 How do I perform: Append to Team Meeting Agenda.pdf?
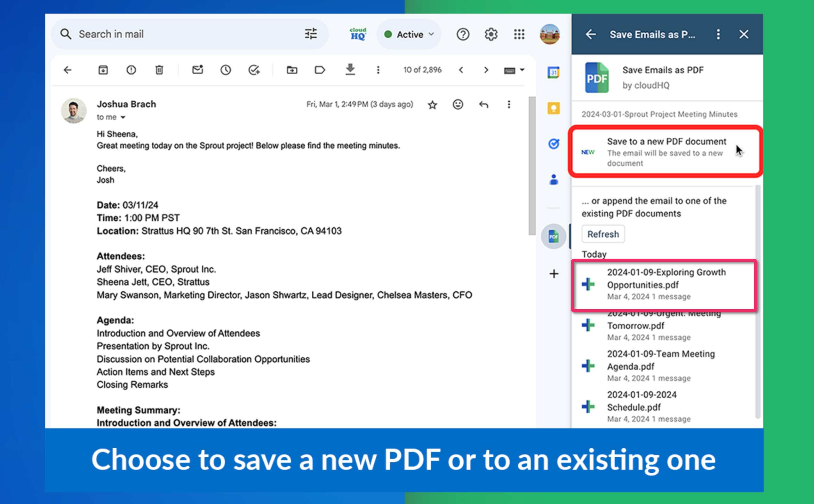664,366
